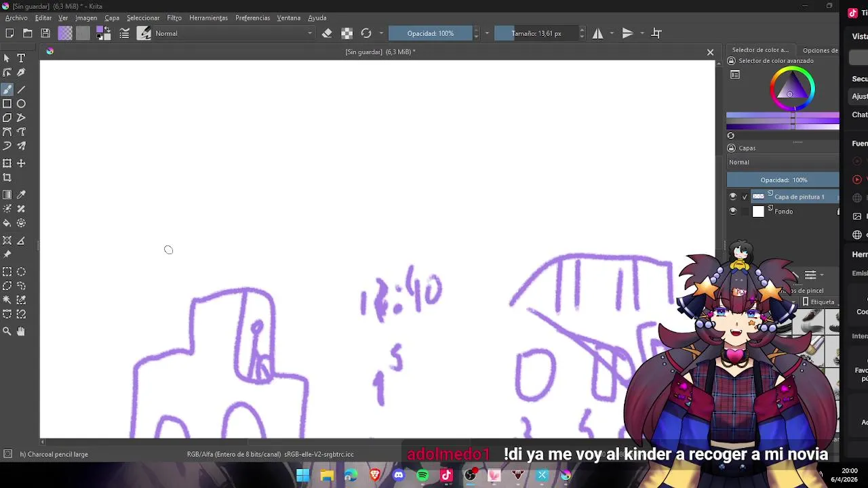Click the reload original preset button

(366, 33)
